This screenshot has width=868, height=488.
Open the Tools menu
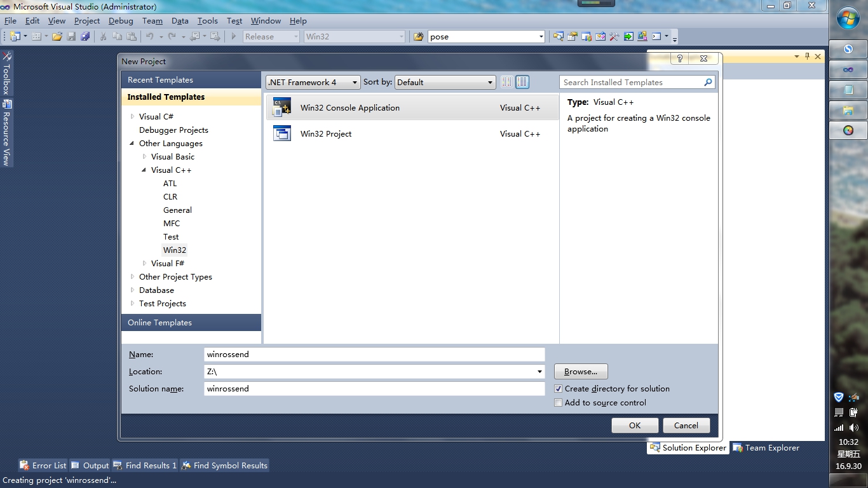207,20
